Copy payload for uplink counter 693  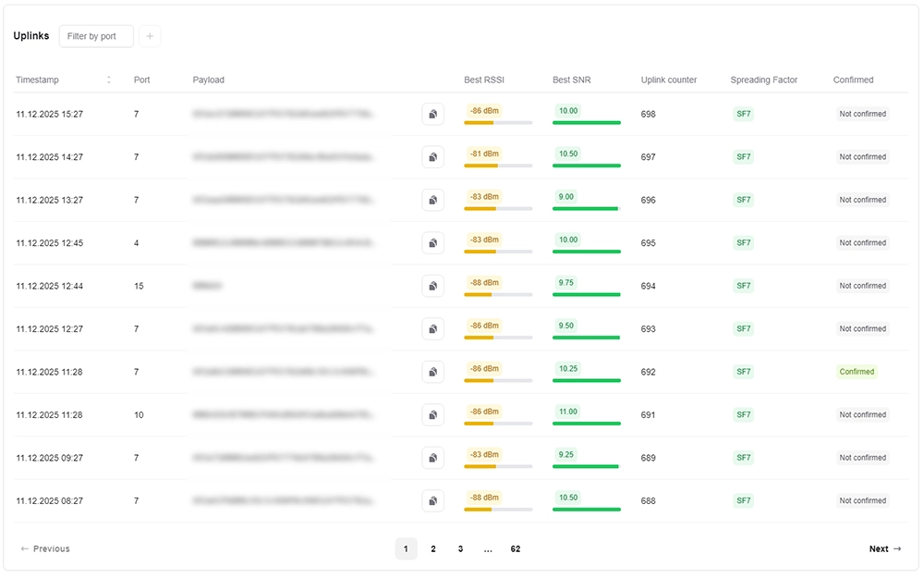pyautogui.click(x=432, y=329)
